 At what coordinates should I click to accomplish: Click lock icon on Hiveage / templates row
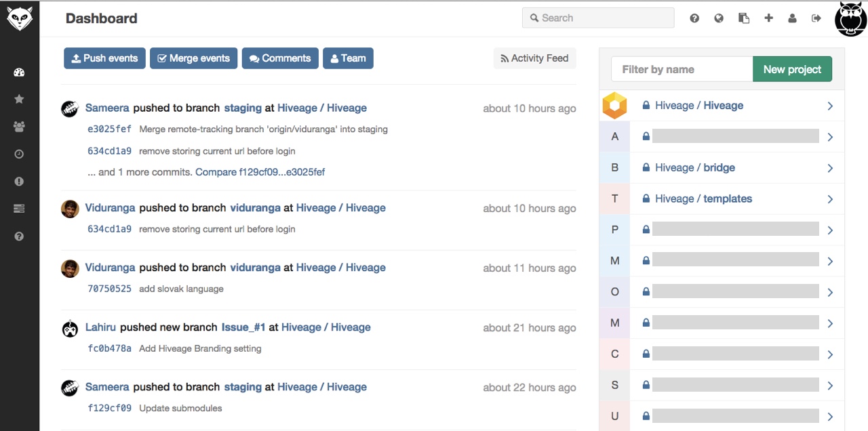(646, 199)
